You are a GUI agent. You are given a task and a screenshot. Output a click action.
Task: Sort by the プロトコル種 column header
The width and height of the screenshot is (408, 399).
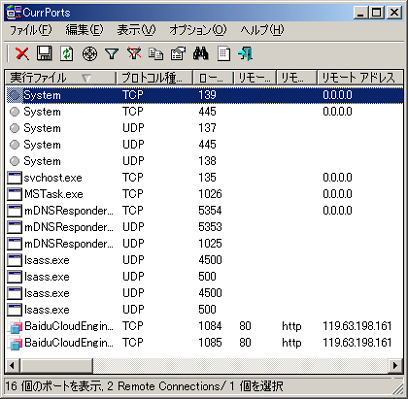pyautogui.click(x=154, y=78)
